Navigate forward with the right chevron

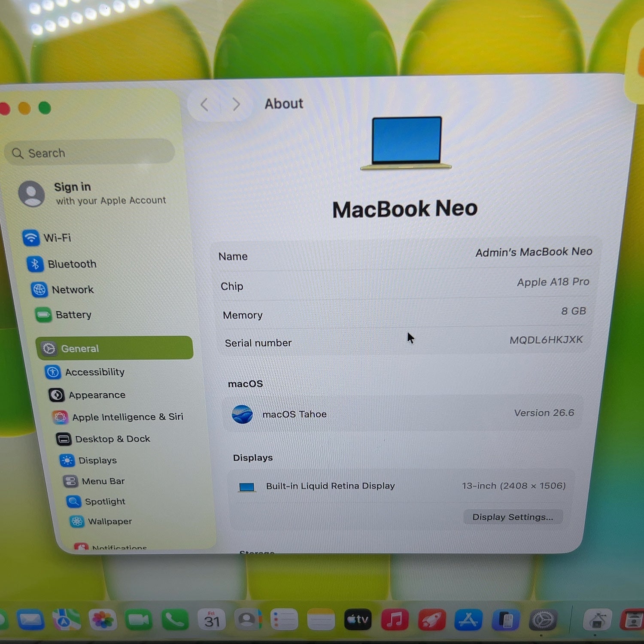coord(236,104)
